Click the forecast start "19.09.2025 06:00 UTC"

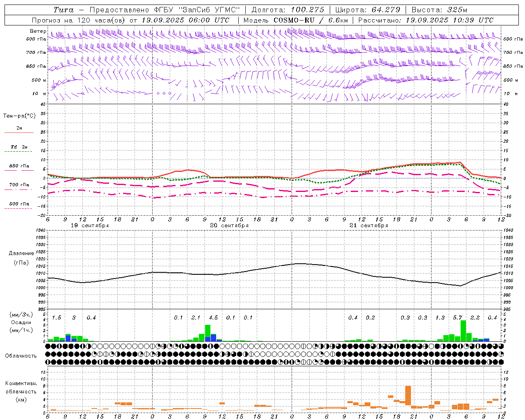pyautogui.click(x=185, y=20)
